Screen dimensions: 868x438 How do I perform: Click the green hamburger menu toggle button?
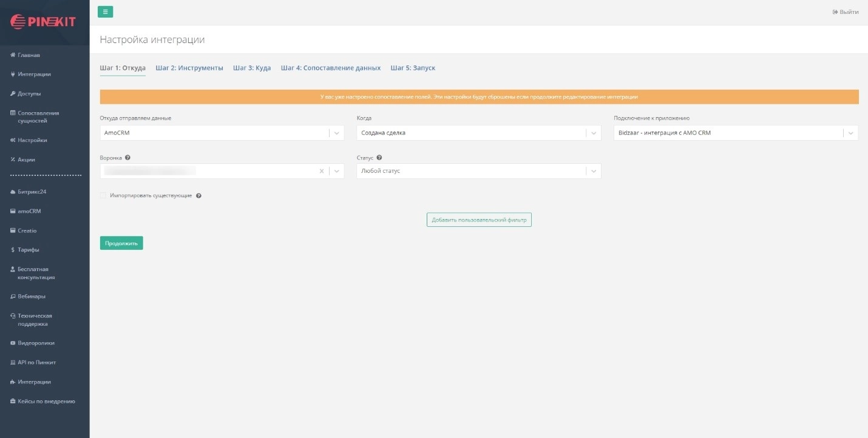[x=105, y=12]
